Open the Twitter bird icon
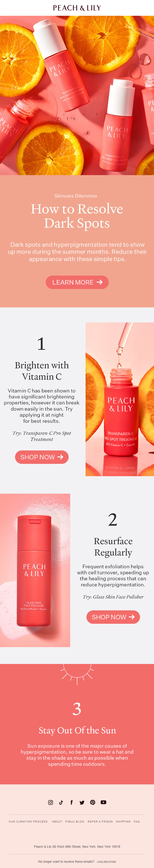 [82, 802]
